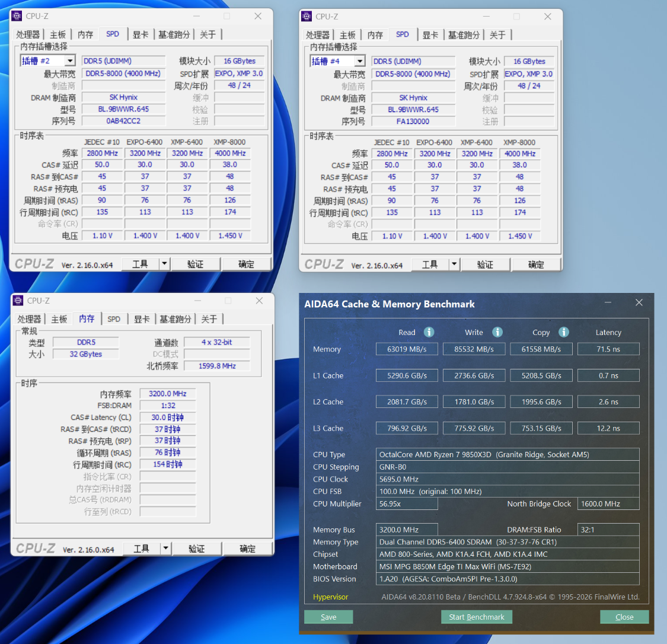Click Start Benchmark in AIDA64

tap(477, 617)
